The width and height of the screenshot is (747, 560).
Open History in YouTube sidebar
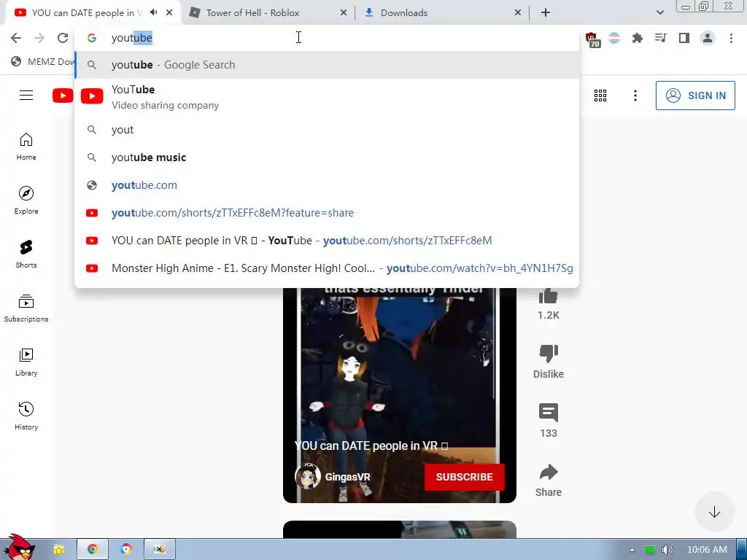click(x=26, y=416)
